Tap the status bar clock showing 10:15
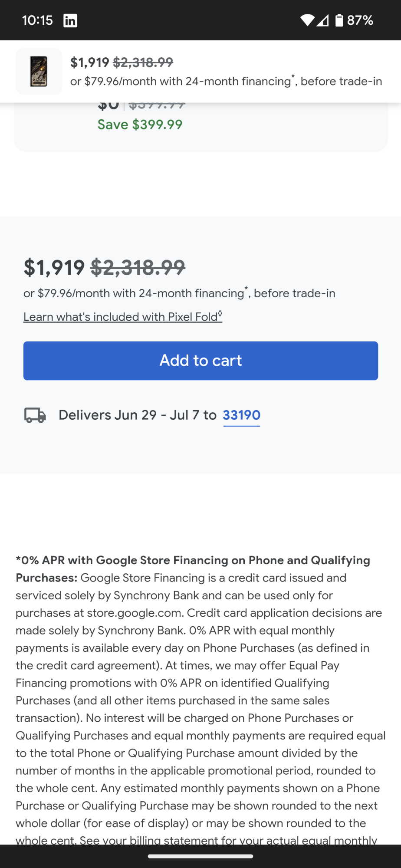The height and width of the screenshot is (868, 401). tap(37, 20)
